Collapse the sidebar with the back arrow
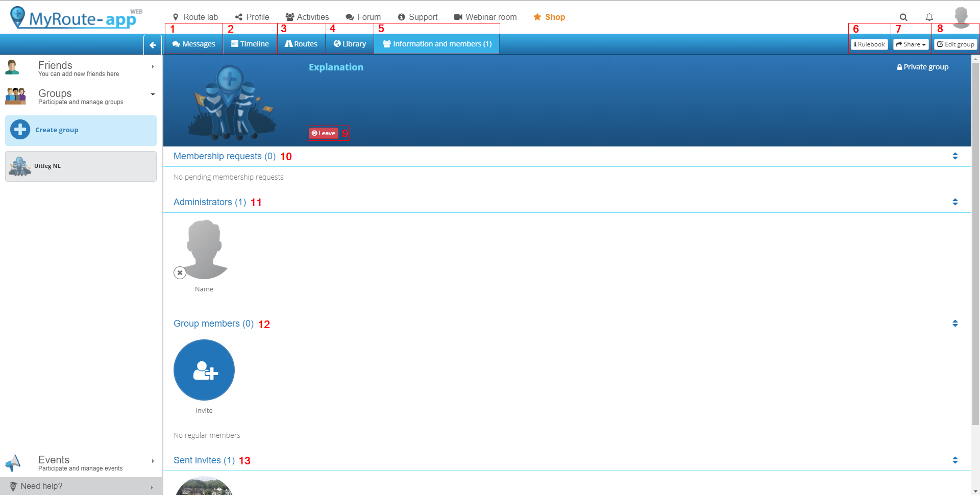Viewport: 980px width, 495px height. coord(153,45)
